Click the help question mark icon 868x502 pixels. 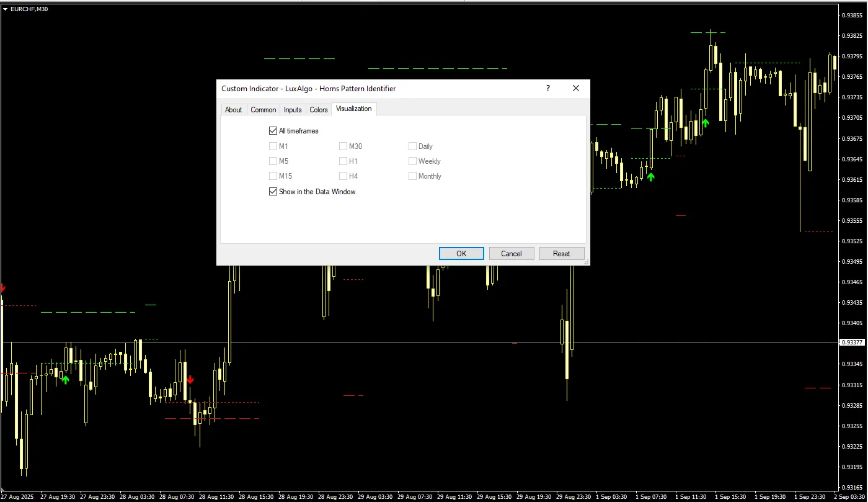click(547, 88)
